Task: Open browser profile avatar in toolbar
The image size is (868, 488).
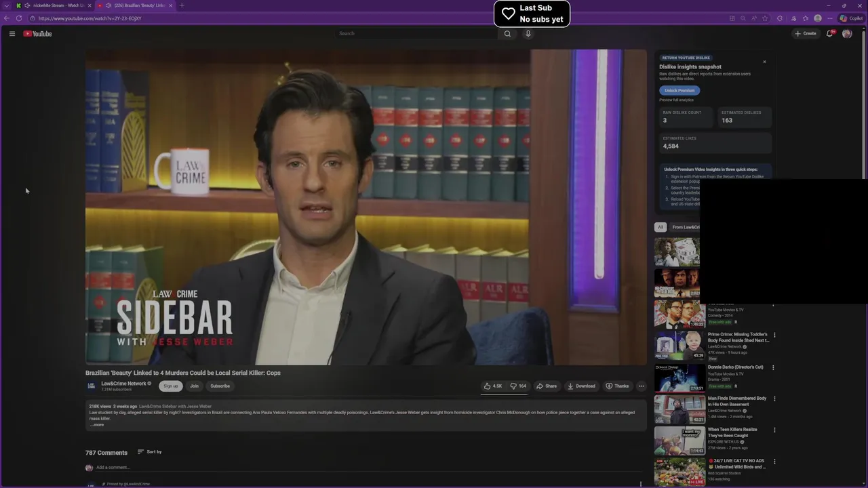Action: pos(818,18)
